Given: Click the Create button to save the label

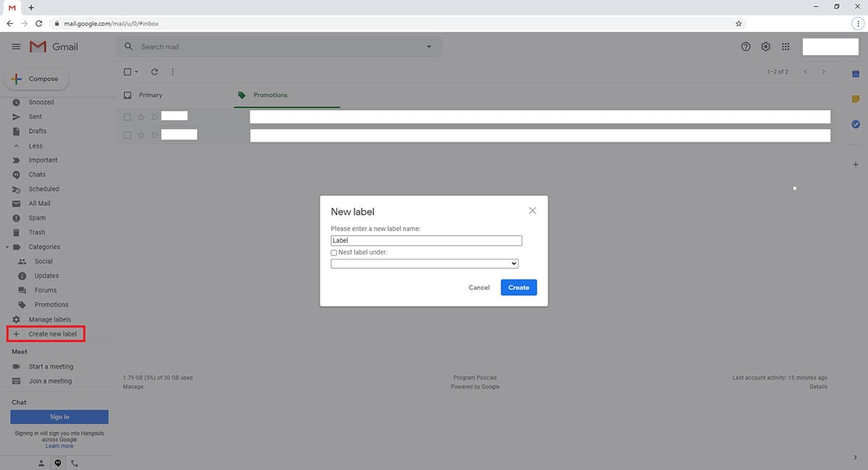Looking at the screenshot, I should tap(519, 287).
